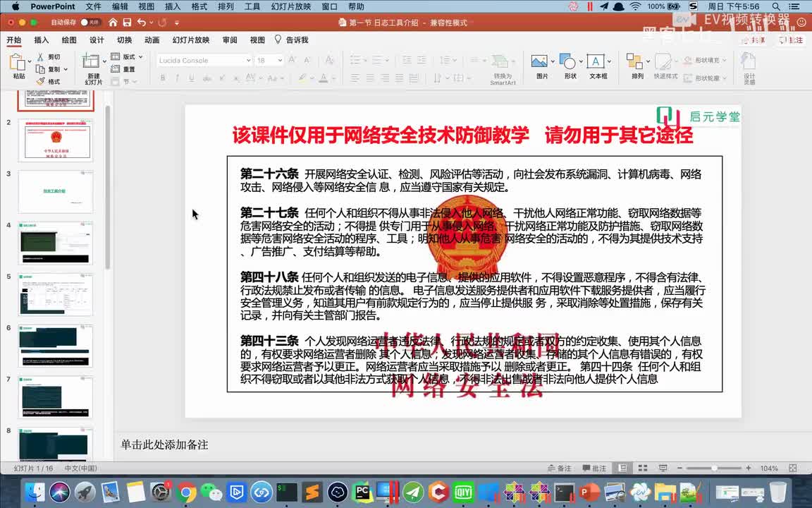Image resolution: width=812 pixels, height=508 pixels.
Task: Click the language 中文(中国) status item
Action: (80, 468)
